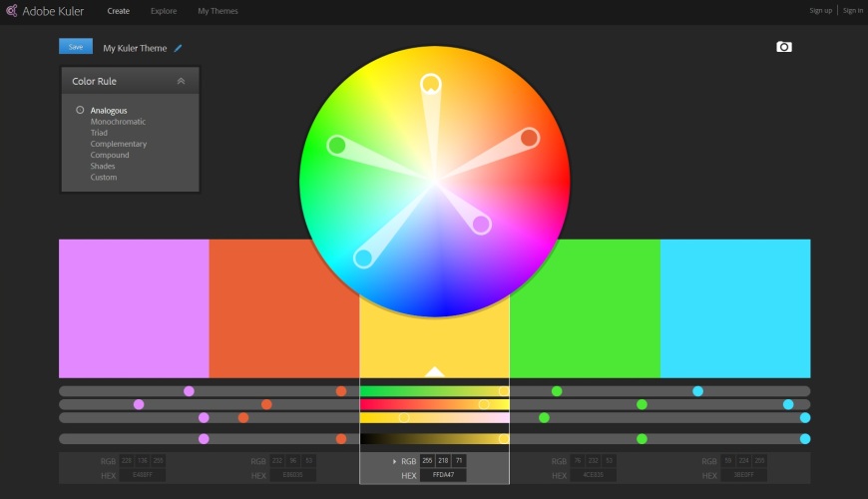868x499 pixels.
Task: Click handle on black-to-yellow brightness slider
Action: click(x=503, y=439)
